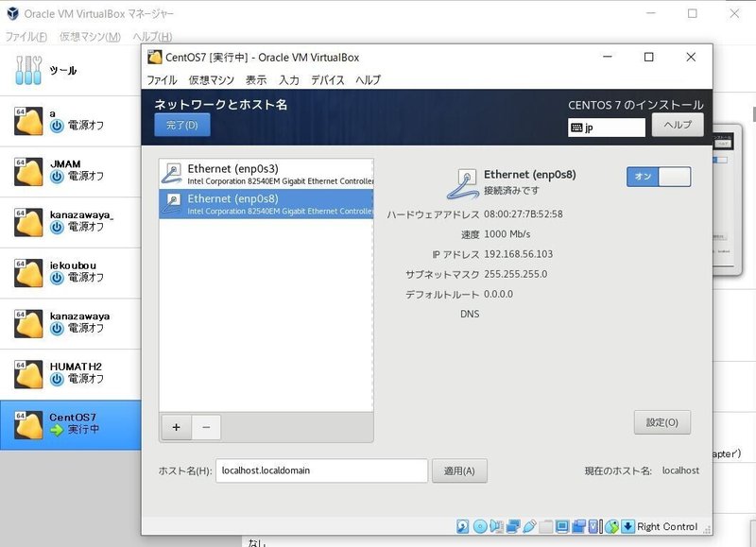Image resolution: width=756 pixels, height=547 pixels.
Task: Open the 仮想マシン menu in CentOS7 window
Action: pyautogui.click(x=211, y=80)
